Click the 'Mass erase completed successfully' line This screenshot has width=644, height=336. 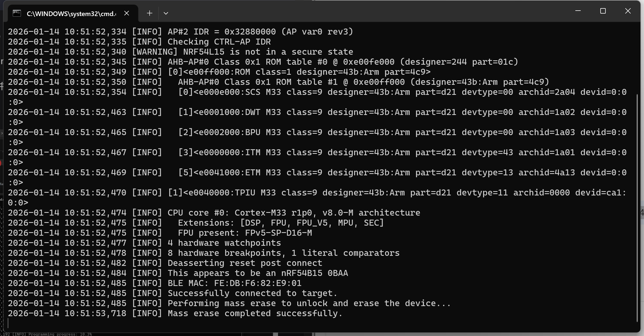pos(255,313)
